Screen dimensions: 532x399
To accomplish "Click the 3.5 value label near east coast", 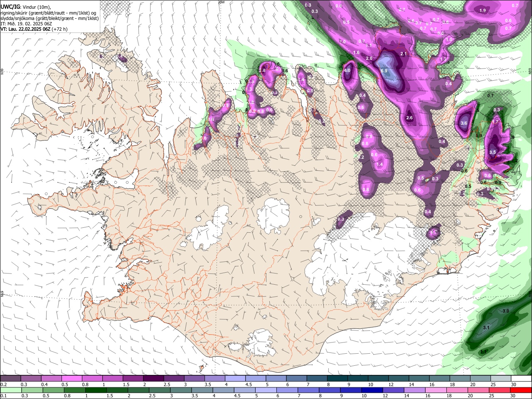I will (493, 153).
